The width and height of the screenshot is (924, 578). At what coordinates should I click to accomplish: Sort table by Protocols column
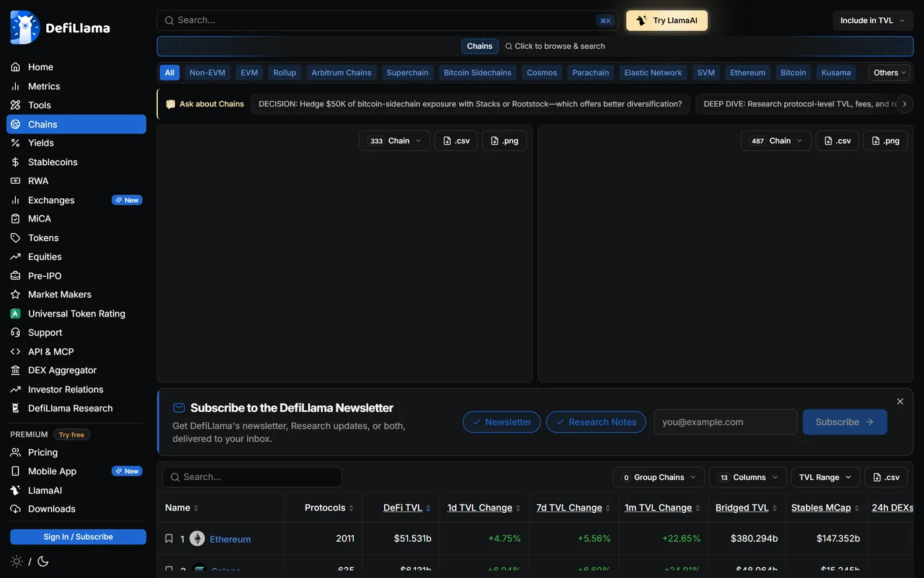coord(329,508)
